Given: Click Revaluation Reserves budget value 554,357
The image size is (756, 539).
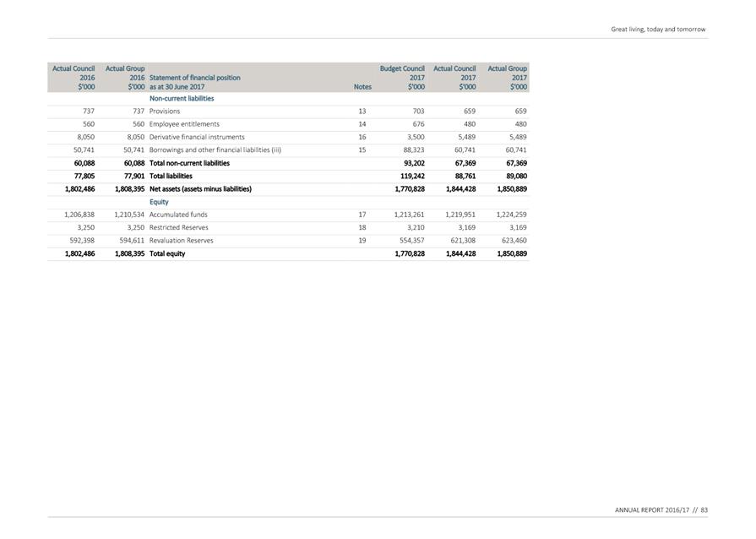Looking at the screenshot, I should click(412, 241).
